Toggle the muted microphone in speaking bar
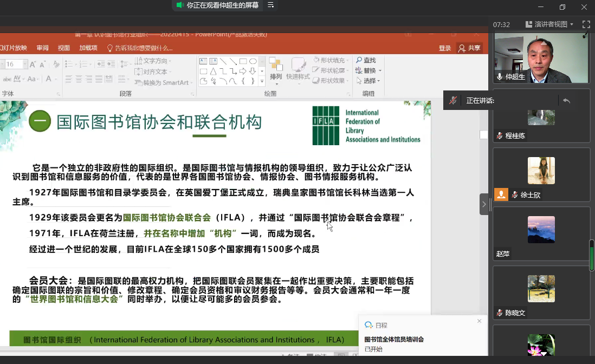Screen dimensions: 595x364 point(453,101)
